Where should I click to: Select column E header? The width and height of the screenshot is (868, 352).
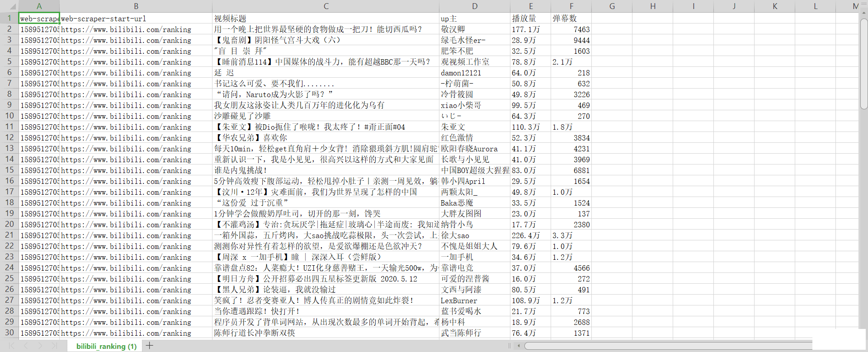(531, 6)
